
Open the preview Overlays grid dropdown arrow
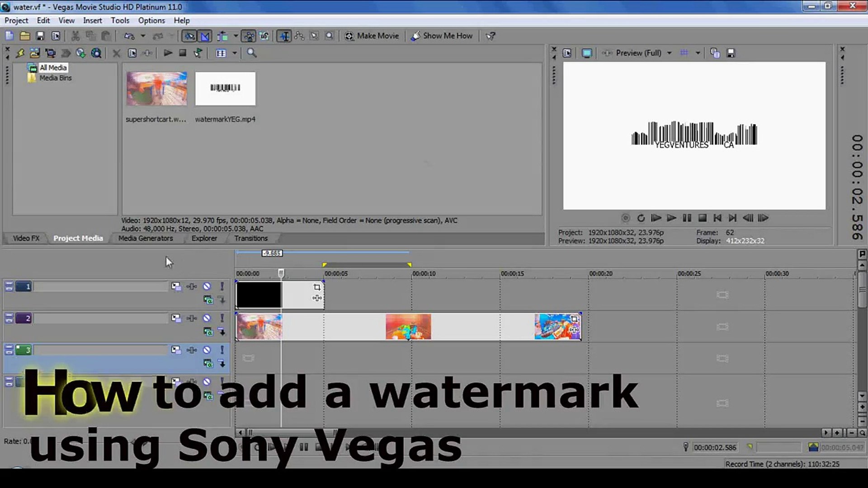point(698,53)
